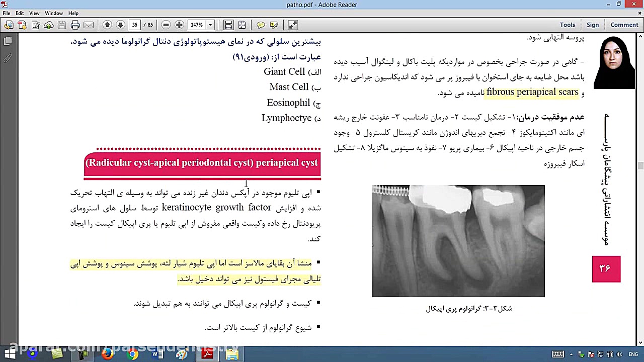Add a sticky note comment
The image size is (644, 362).
(x=261, y=25)
